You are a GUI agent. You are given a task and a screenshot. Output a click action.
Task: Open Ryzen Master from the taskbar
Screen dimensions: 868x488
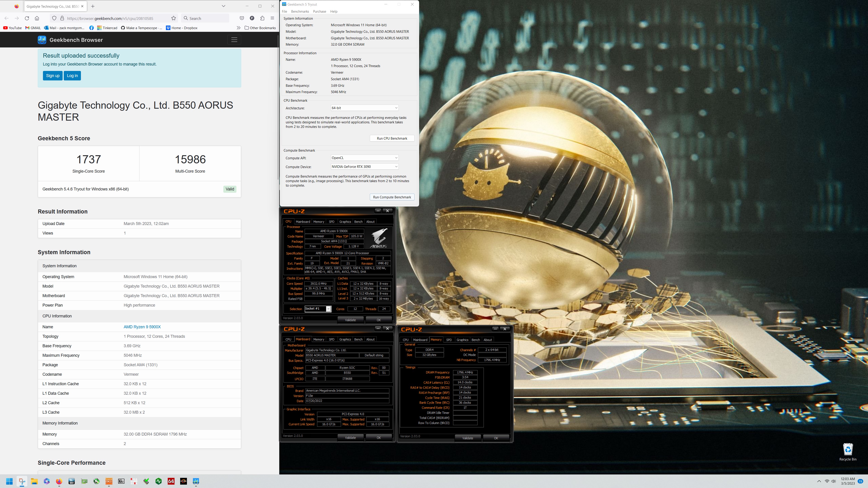coord(183,481)
